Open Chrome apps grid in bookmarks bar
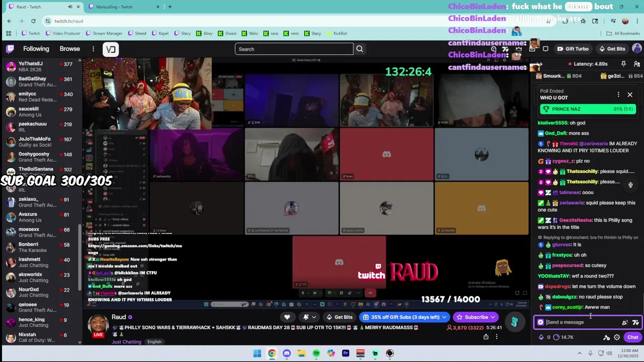 click(x=9, y=33)
